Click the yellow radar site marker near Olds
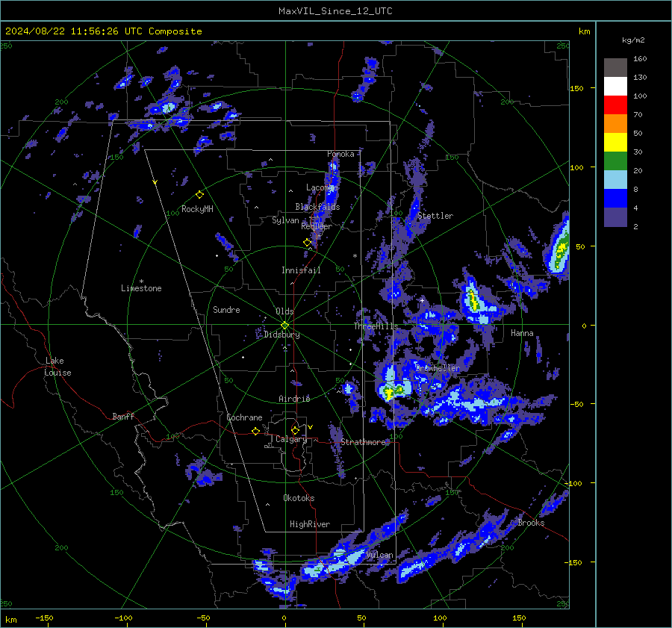672x628 pixels. click(285, 326)
